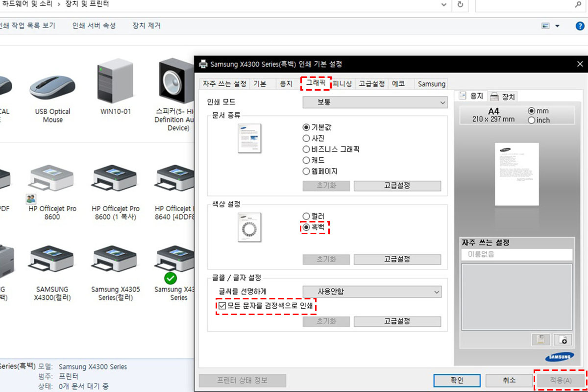This screenshot has width=588, height=392.
Task: Switch to 피니싱 tab
Action: point(342,84)
